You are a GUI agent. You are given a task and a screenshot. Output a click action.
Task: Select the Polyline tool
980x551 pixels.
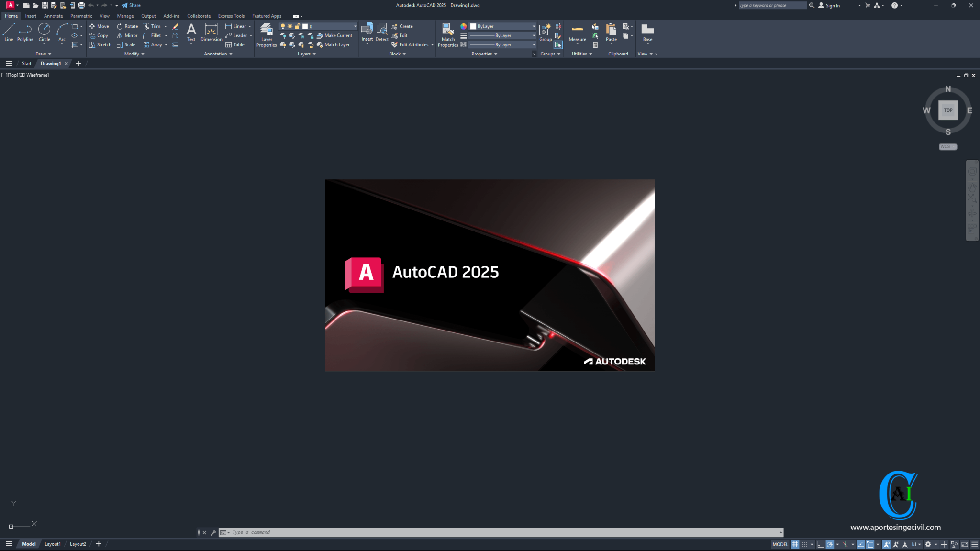(x=25, y=33)
